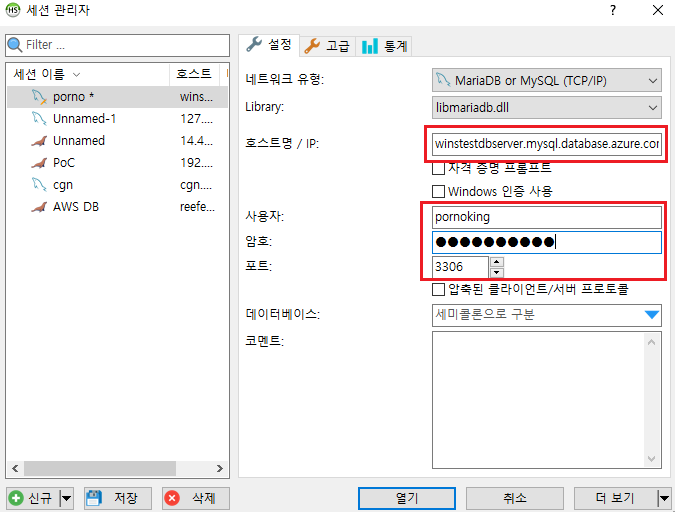This screenshot has height=512, width=675.
Task: Open the 신규 button dropdown arrow
Action: click(x=66, y=499)
